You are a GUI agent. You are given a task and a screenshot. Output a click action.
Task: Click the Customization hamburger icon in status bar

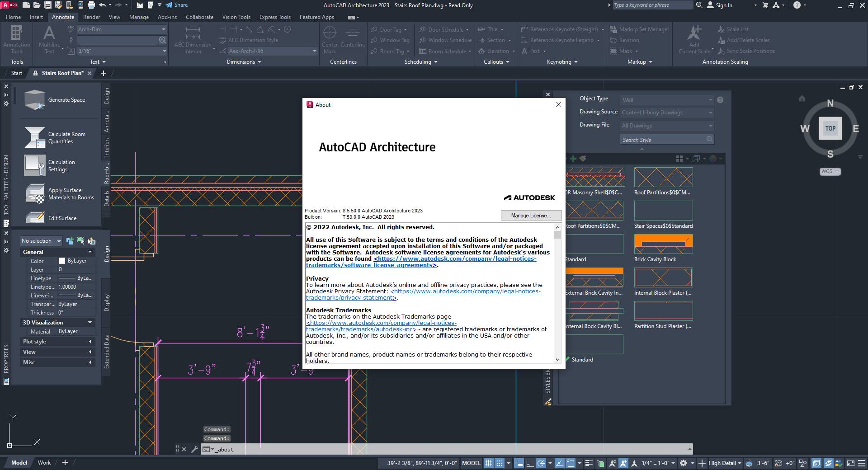pos(861,463)
